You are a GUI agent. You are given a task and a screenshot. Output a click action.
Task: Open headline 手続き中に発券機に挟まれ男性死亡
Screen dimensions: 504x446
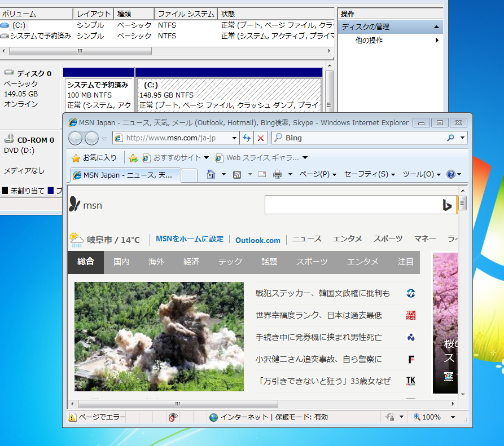pyautogui.click(x=318, y=337)
